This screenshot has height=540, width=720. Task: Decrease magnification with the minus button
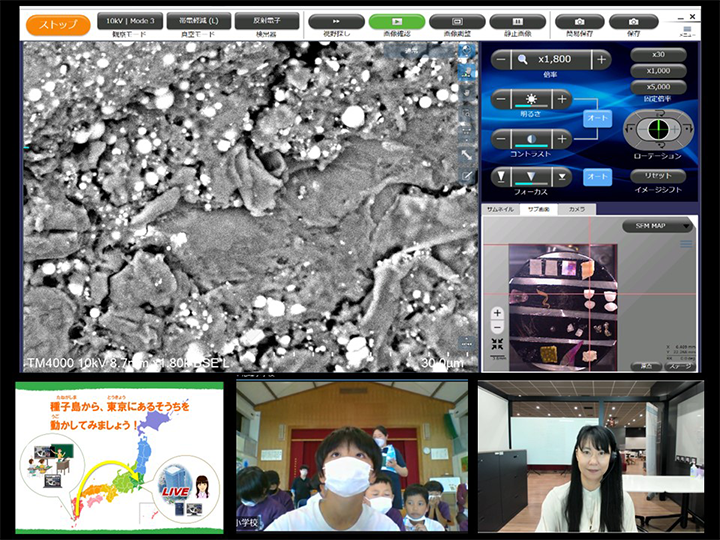point(500,60)
